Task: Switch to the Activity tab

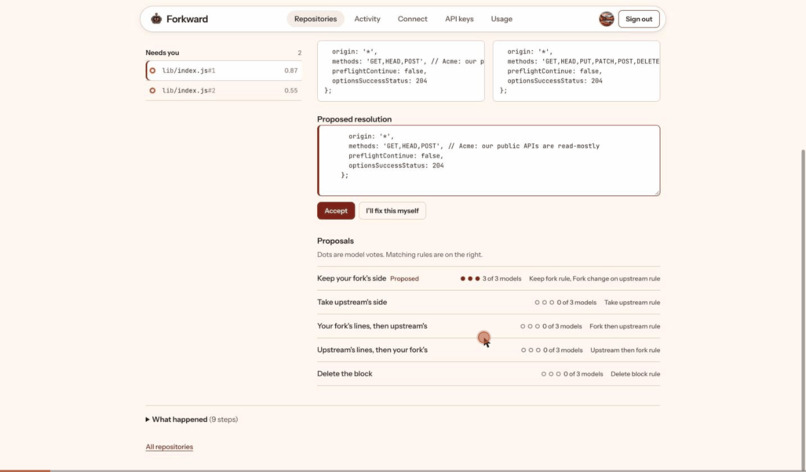Action: click(367, 19)
